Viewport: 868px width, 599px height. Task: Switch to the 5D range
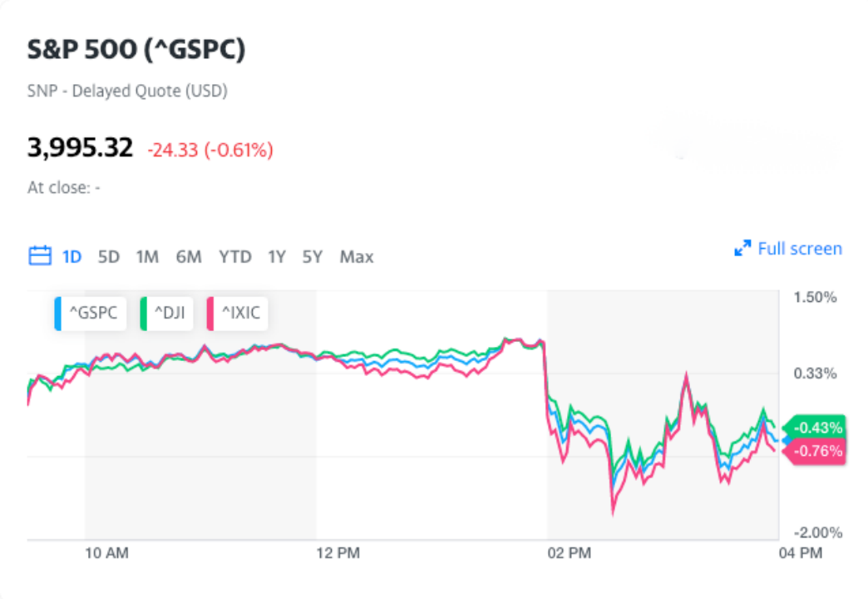tap(109, 256)
